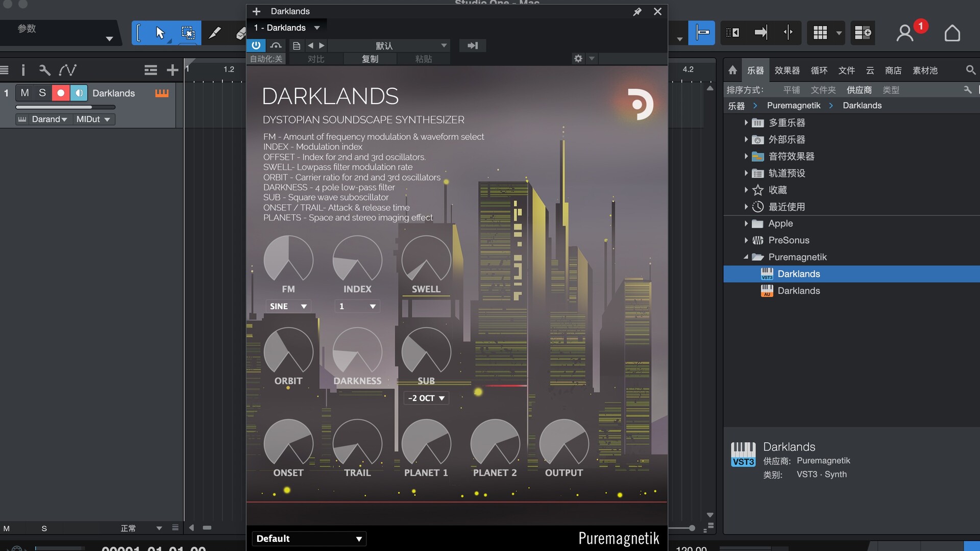Select the Arrow tool in toolbar
The height and width of the screenshot is (551, 980).
tap(160, 33)
